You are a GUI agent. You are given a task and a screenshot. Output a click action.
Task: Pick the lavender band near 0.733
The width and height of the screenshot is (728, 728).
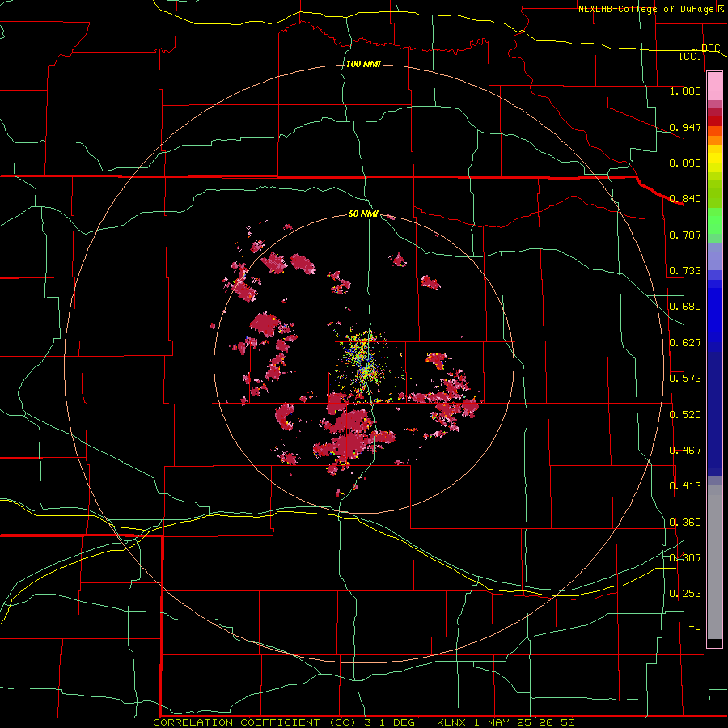[714, 256]
